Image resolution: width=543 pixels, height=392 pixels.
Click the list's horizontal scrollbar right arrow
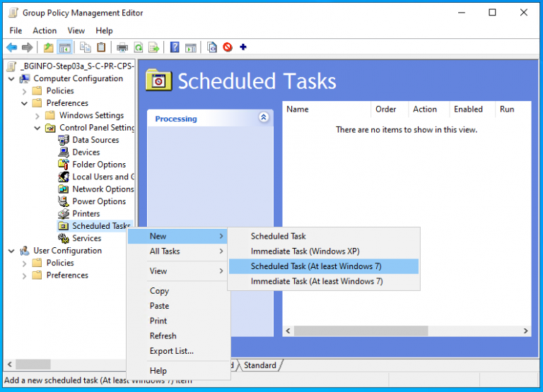pos(525,331)
